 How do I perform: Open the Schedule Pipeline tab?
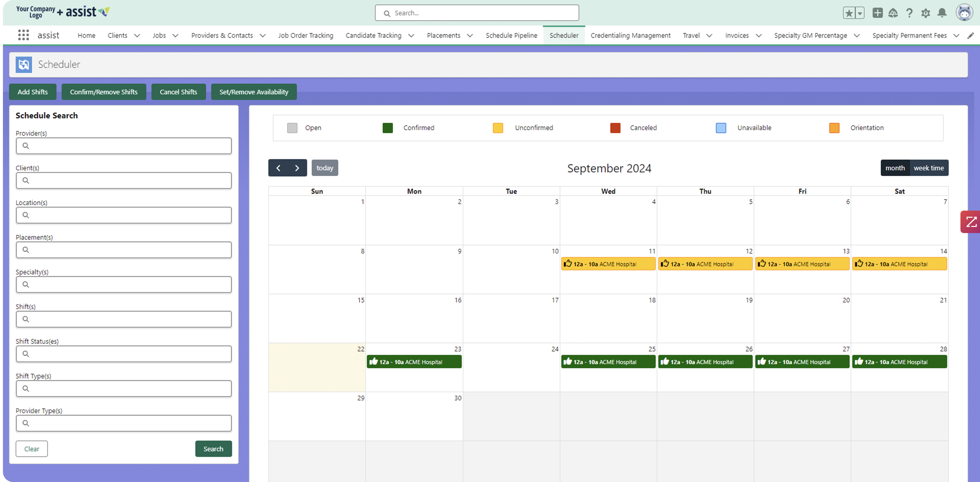pyautogui.click(x=511, y=35)
